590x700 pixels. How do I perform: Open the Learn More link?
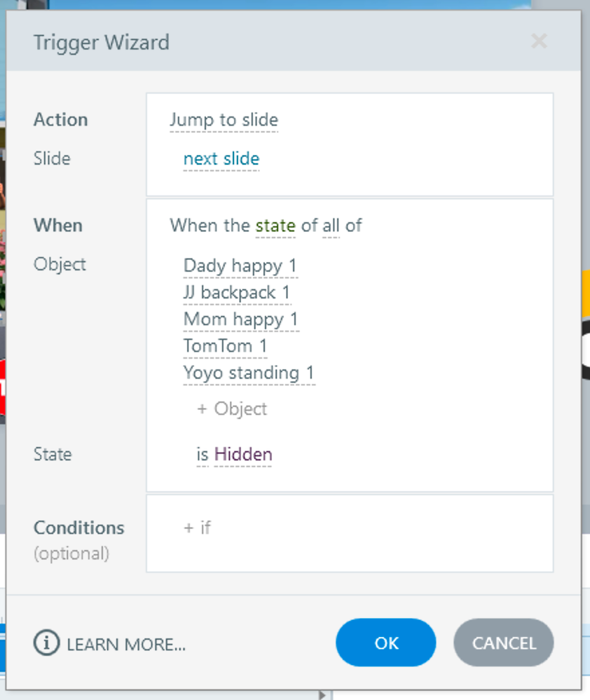pos(126,643)
